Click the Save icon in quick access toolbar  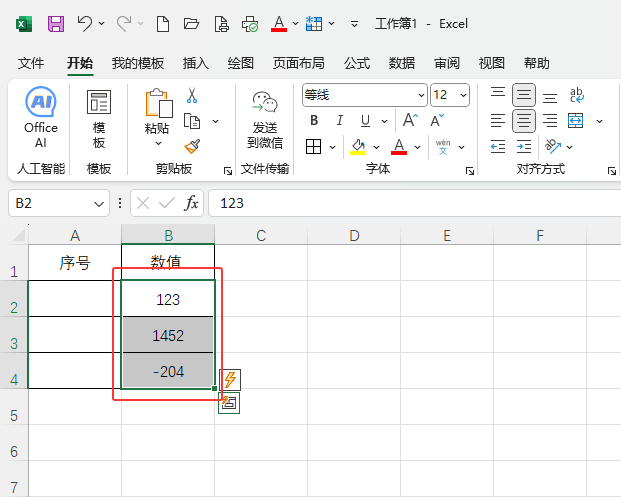click(56, 24)
